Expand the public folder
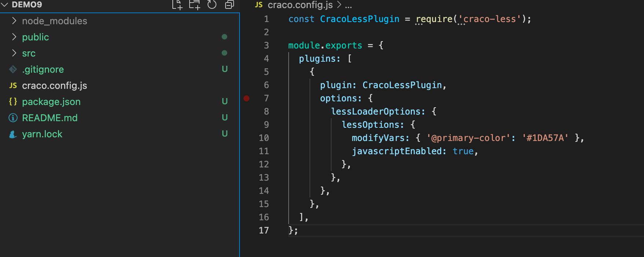The height and width of the screenshot is (257, 644). tap(14, 37)
